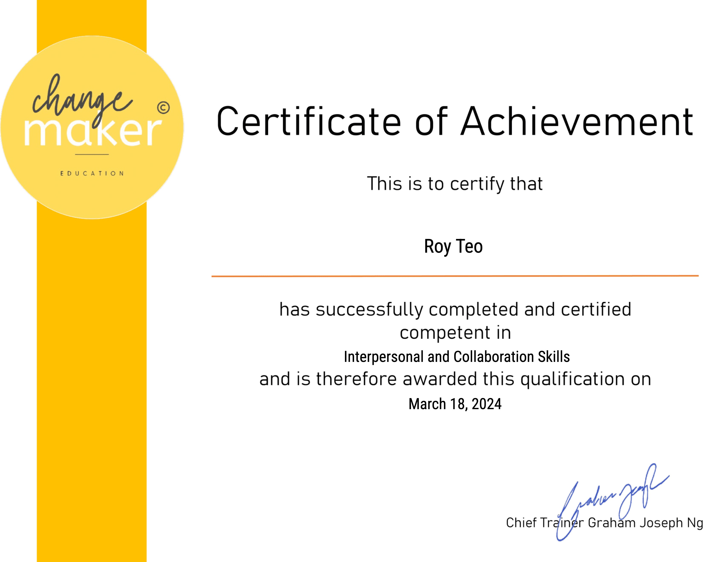
Task: Click the copyright symbol on the logo
Action: click(163, 108)
